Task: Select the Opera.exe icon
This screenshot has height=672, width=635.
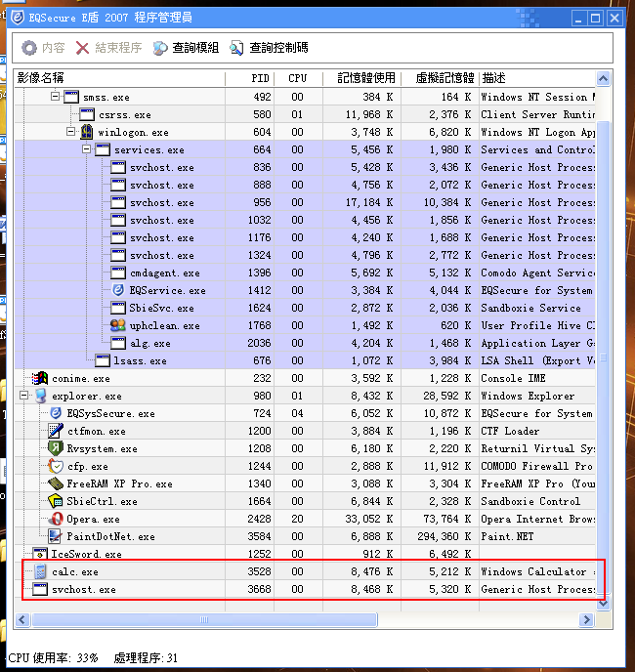Action: [56, 519]
